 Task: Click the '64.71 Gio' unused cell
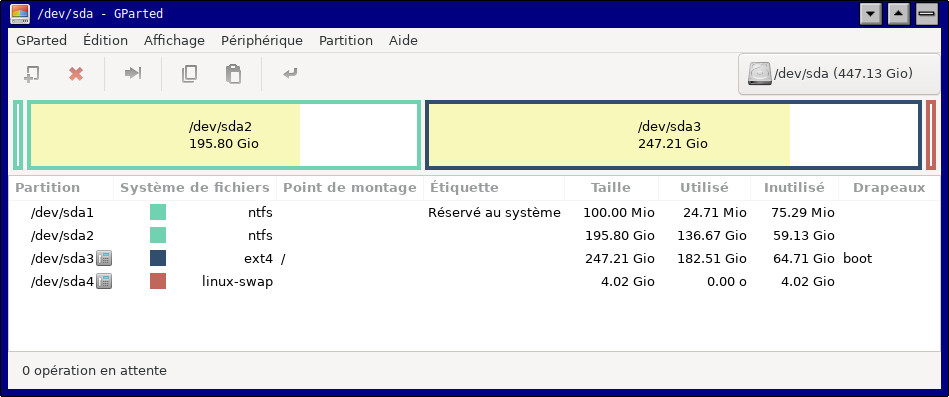click(804, 258)
